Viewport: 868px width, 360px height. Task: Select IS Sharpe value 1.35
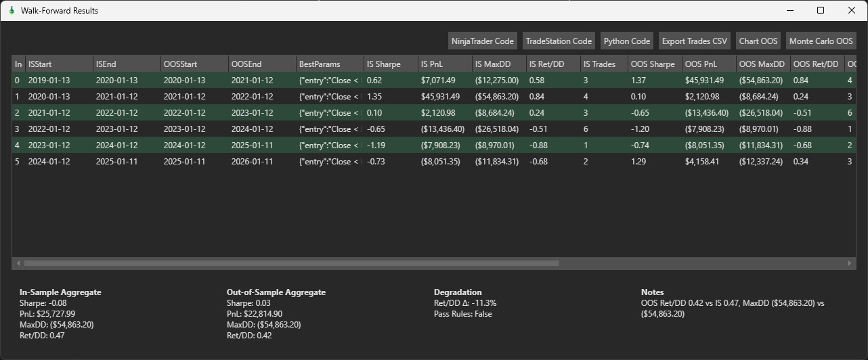(391, 97)
